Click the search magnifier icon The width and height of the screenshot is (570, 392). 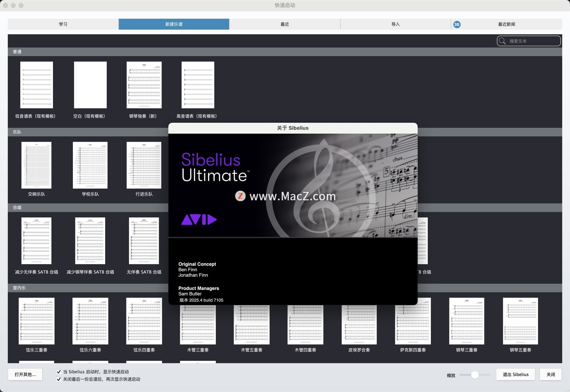point(502,41)
